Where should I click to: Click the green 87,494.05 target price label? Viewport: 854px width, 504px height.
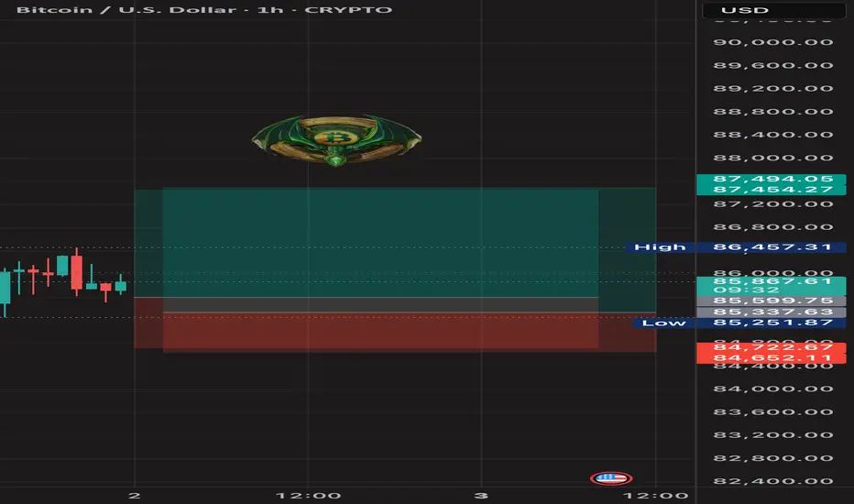(x=772, y=180)
